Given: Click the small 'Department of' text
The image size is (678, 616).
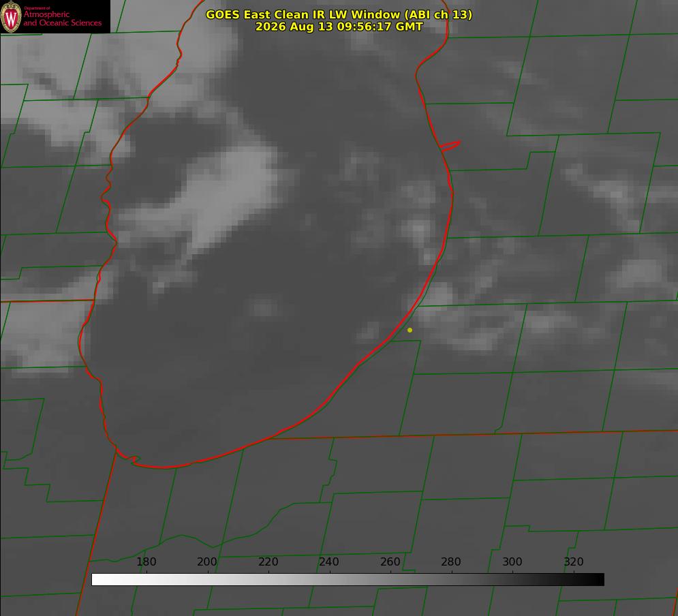Looking at the screenshot, I should [37, 8].
